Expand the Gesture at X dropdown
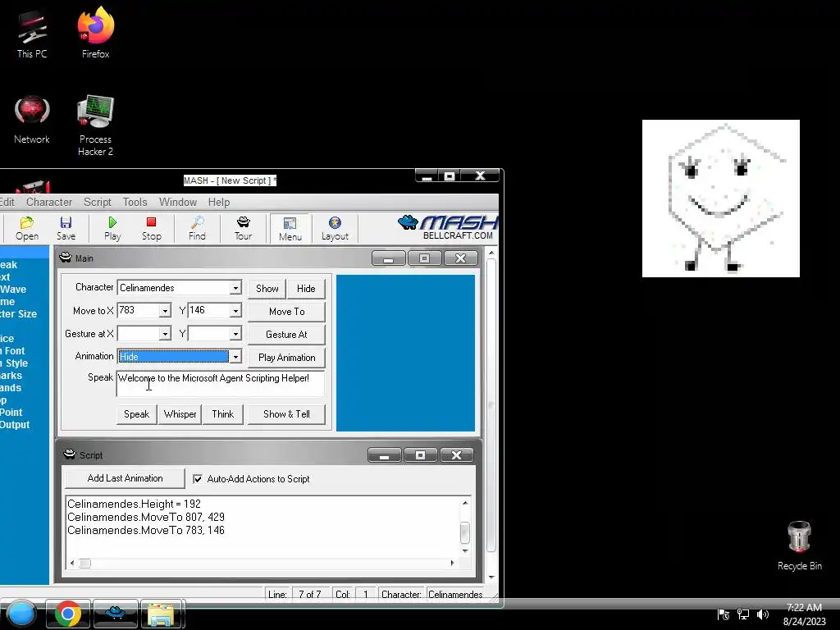 (x=165, y=334)
